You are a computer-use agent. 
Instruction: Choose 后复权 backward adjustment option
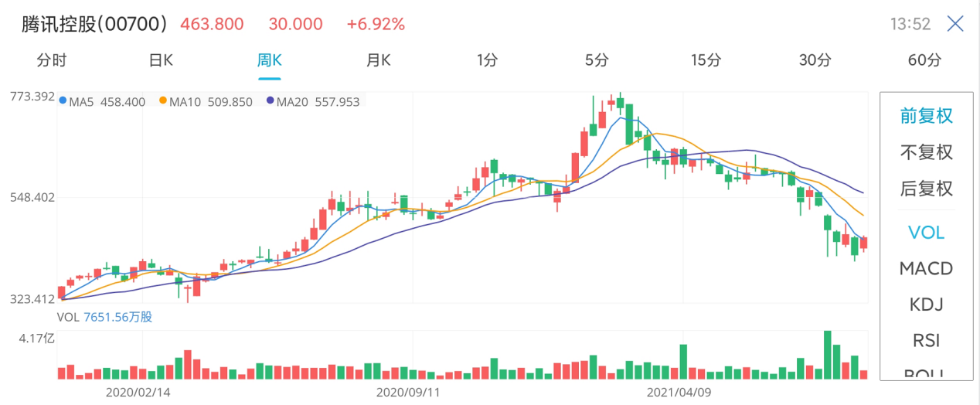(x=926, y=189)
